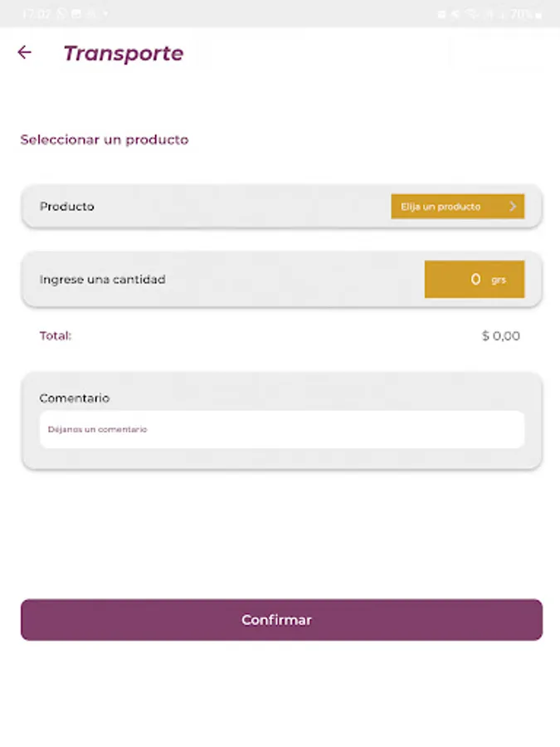Image resolution: width=560 pixels, height=747 pixels.
Task: Tap the back arrow icon
Action: point(25,53)
